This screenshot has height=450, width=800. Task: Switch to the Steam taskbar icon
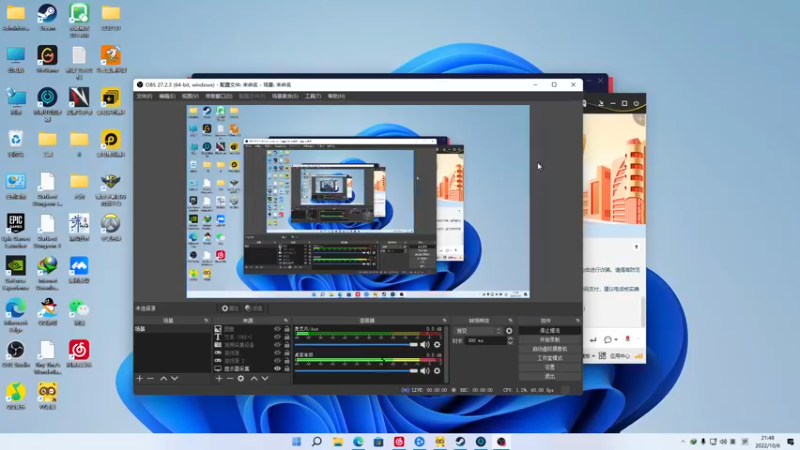click(460, 441)
